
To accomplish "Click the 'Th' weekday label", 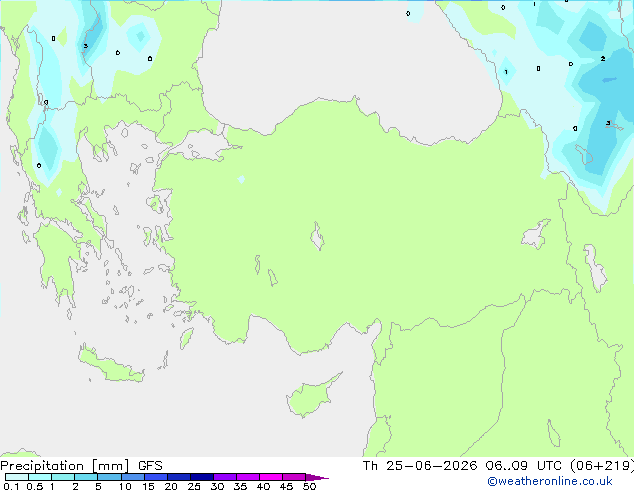I will (370, 466).
